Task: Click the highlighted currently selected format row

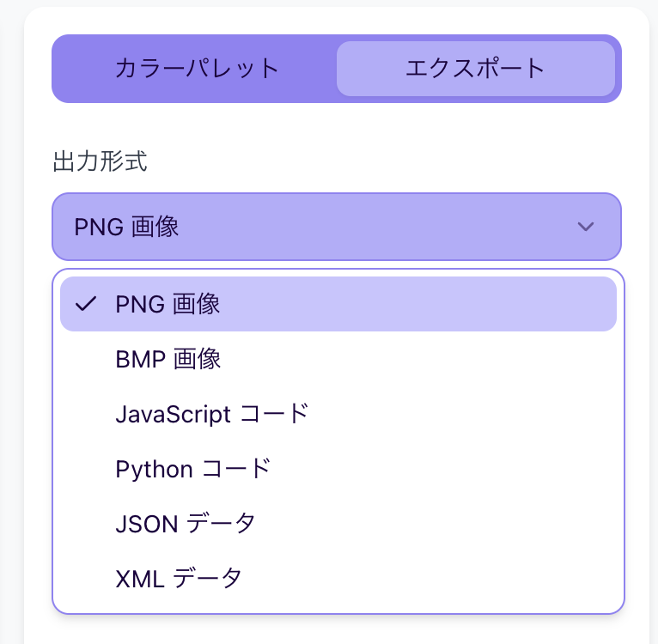Action: click(338, 304)
